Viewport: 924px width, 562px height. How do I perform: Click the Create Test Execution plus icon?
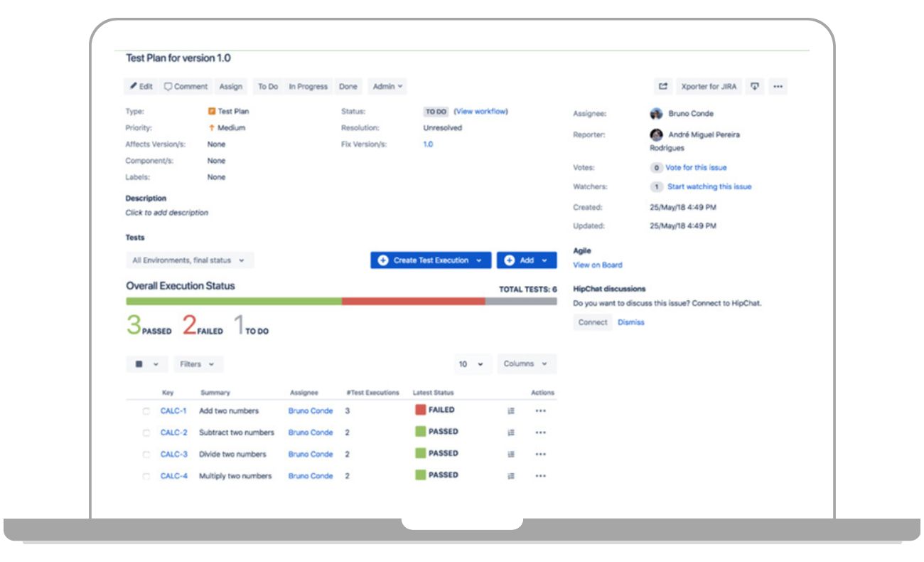click(x=382, y=260)
